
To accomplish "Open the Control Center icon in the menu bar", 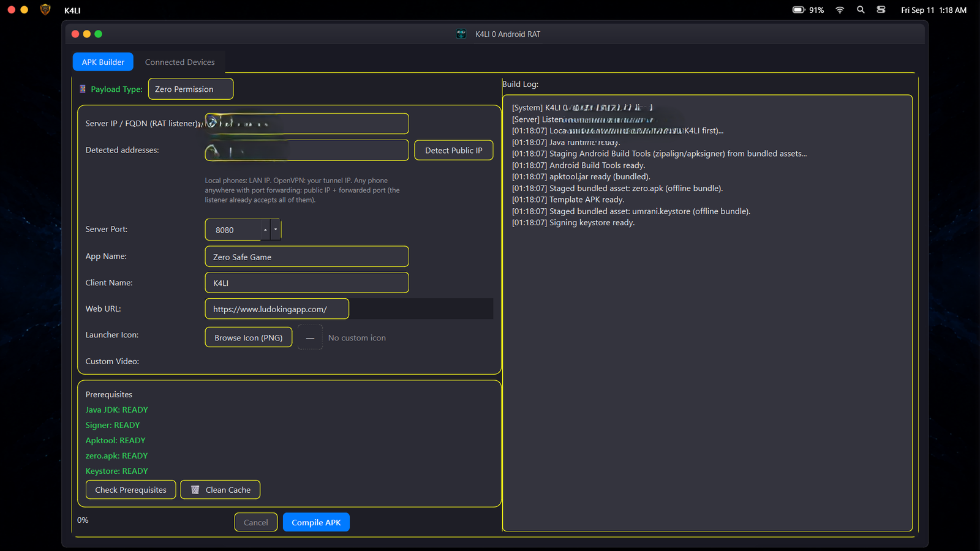I will point(881,10).
